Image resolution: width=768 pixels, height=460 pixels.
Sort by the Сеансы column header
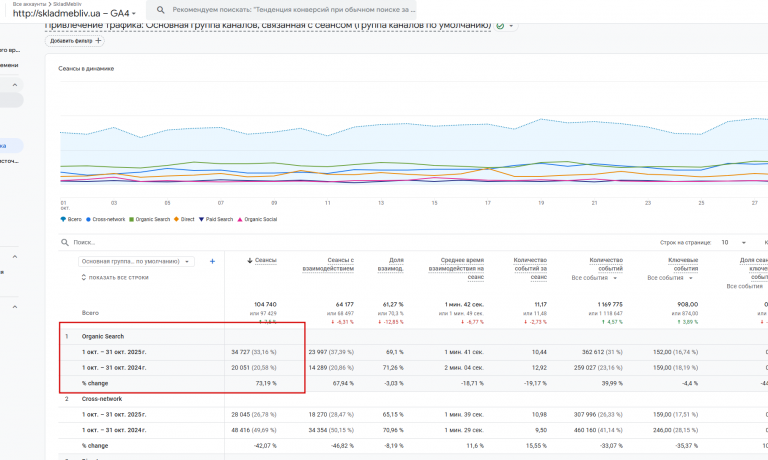point(265,261)
